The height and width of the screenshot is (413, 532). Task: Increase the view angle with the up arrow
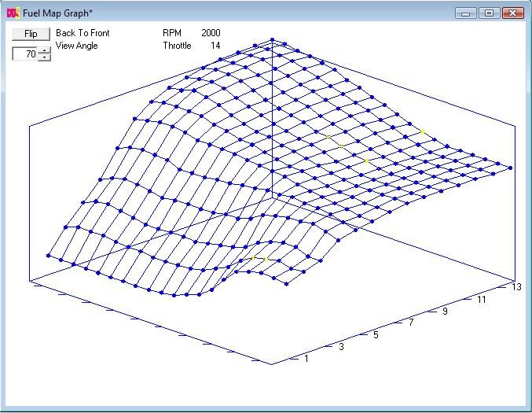[x=45, y=50]
